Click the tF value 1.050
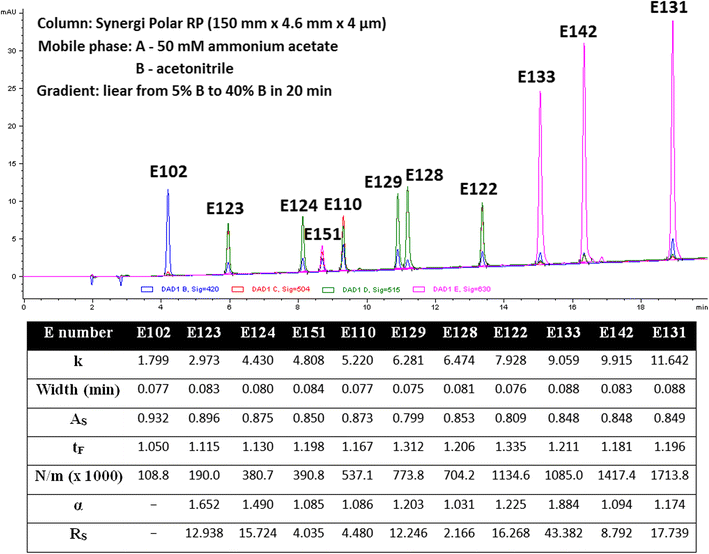The image size is (709, 554). (x=153, y=447)
